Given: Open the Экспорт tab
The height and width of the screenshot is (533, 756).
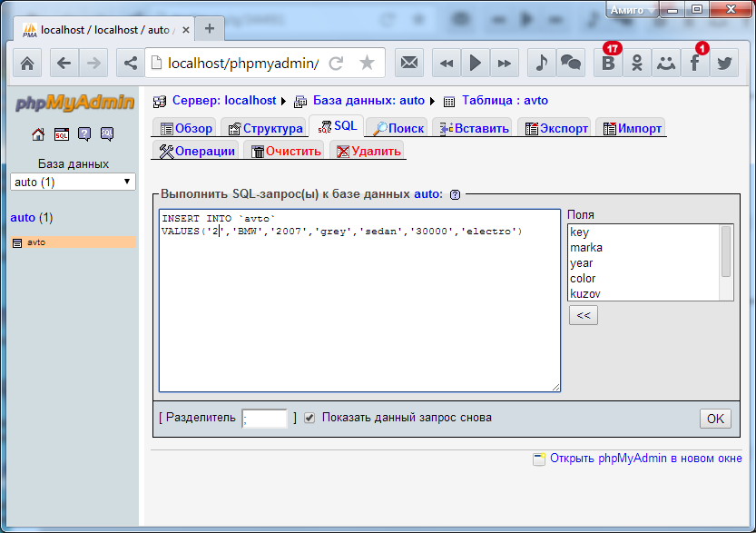Looking at the screenshot, I should (556, 128).
